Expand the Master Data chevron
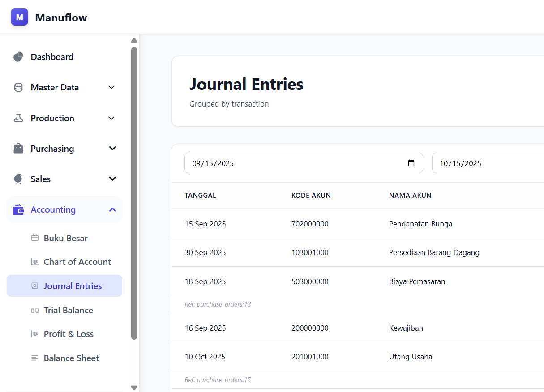 click(112, 88)
